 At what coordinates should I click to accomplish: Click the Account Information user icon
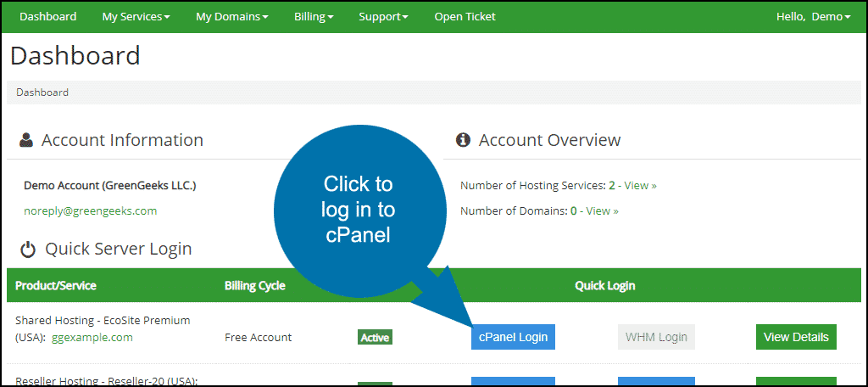26,141
